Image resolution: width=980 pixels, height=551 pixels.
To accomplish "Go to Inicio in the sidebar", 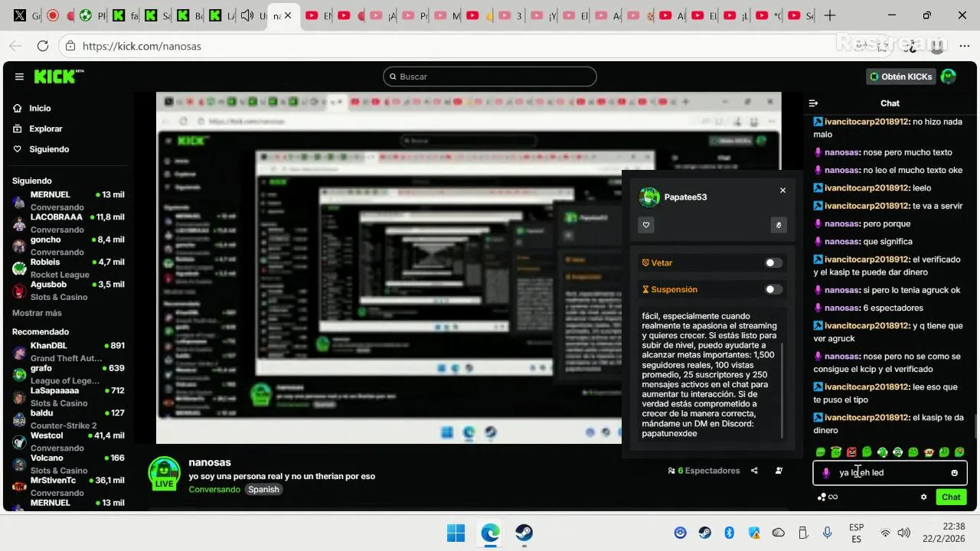I will coord(40,109).
